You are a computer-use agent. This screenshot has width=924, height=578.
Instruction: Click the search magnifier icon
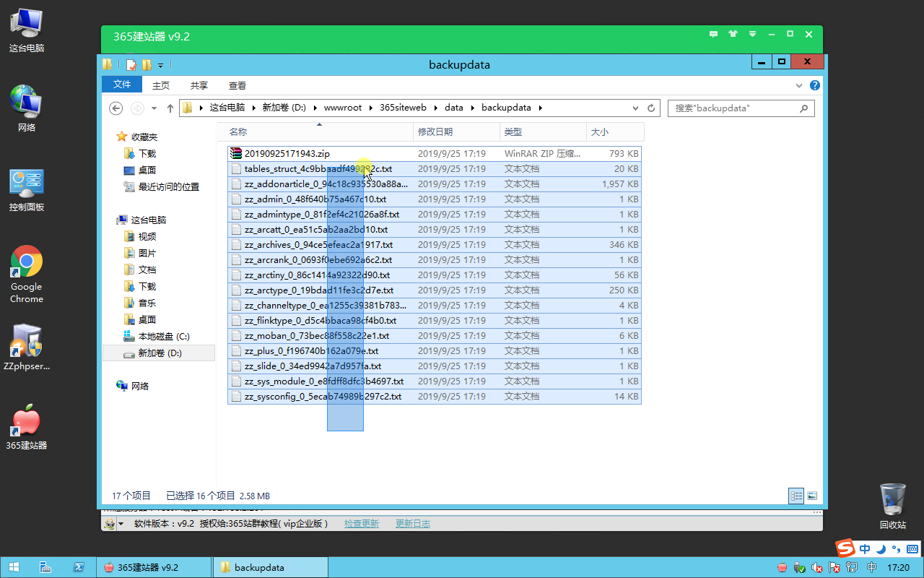804,108
